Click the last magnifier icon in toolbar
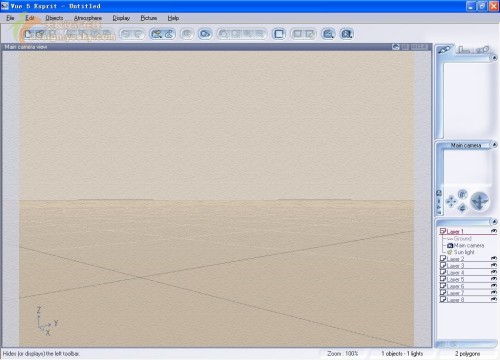 click(347, 34)
